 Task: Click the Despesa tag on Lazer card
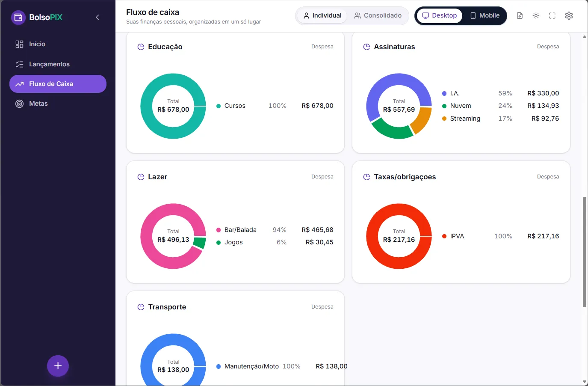[x=322, y=177]
